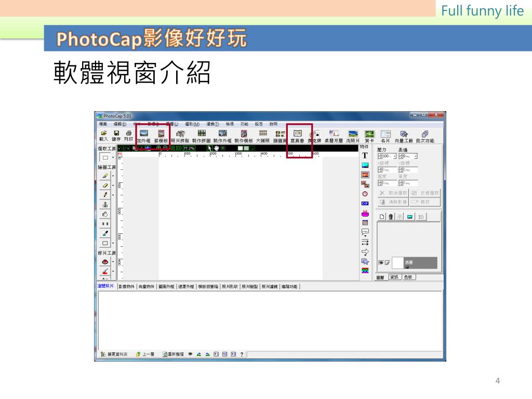
Task: Open the 製作模板 make template tool
Action: (x=244, y=137)
